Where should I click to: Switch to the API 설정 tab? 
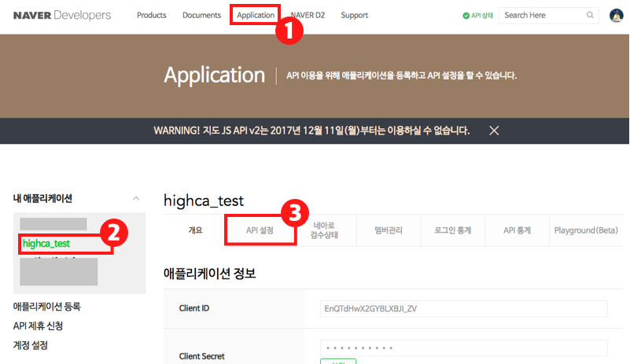click(260, 230)
